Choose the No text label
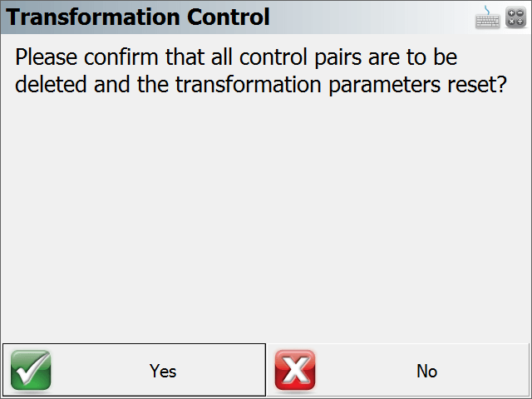The image size is (532, 399). coord(426,371)
